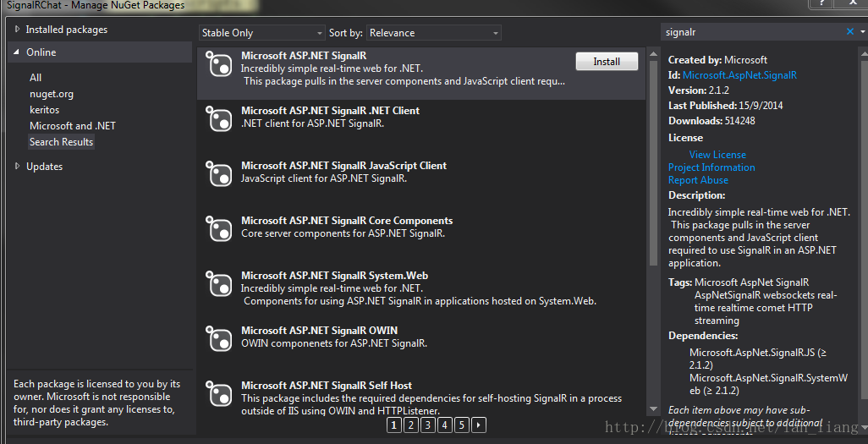Click the Downloads: 514248 detail text
This screenshot has width=868, height=444.
coord(711,121)
